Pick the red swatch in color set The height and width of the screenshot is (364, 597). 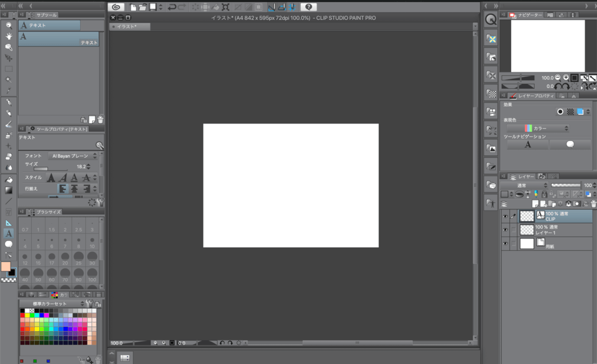pyautogui.click(x=23, y=316)
